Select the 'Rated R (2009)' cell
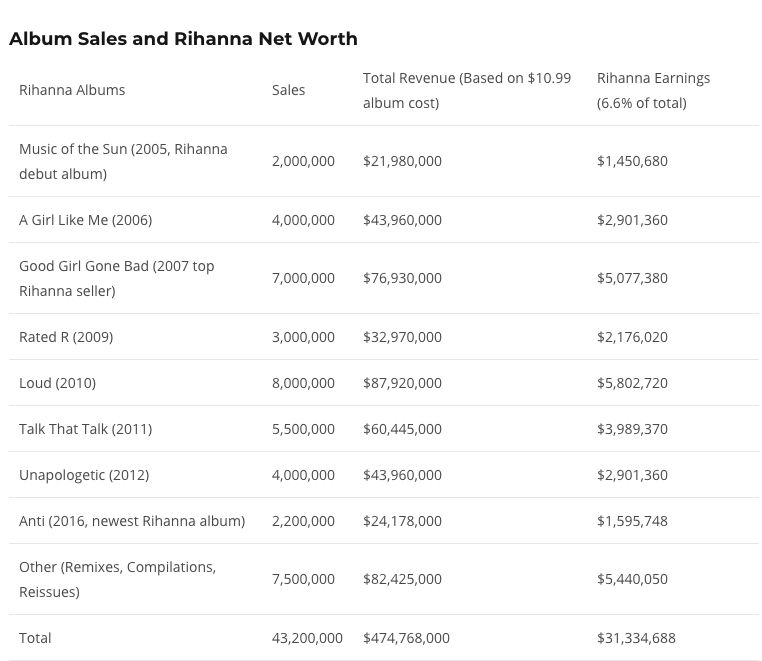Screen dimensions: 762x661 click(66, 337)
